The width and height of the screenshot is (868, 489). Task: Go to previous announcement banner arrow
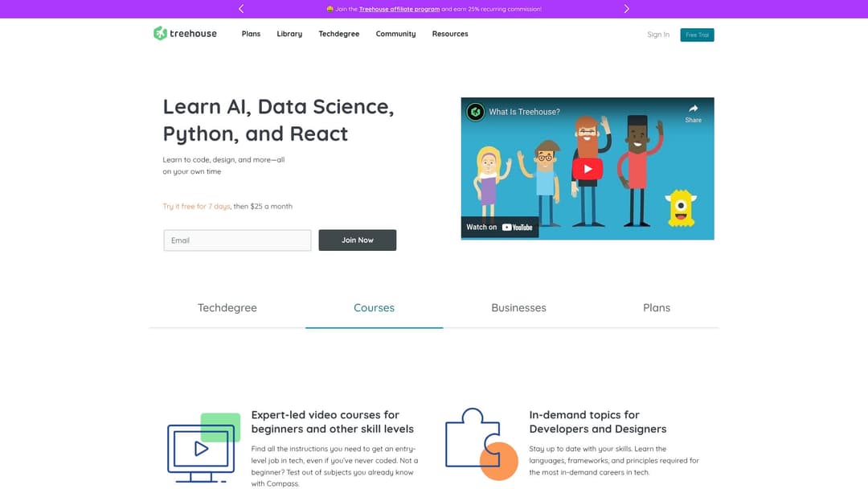241,9
